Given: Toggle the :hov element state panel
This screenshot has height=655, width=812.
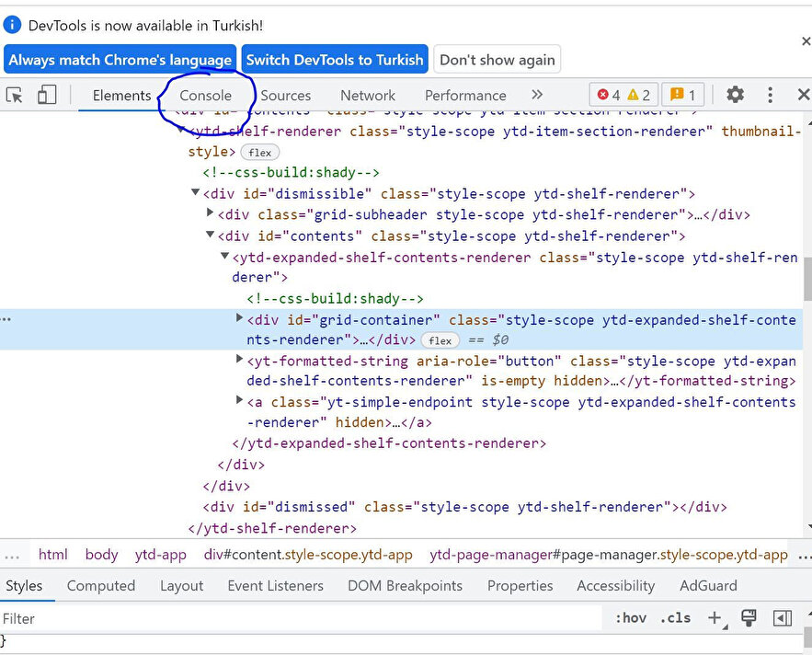Looking at the screenshot, I should click(x=631, y=618).
